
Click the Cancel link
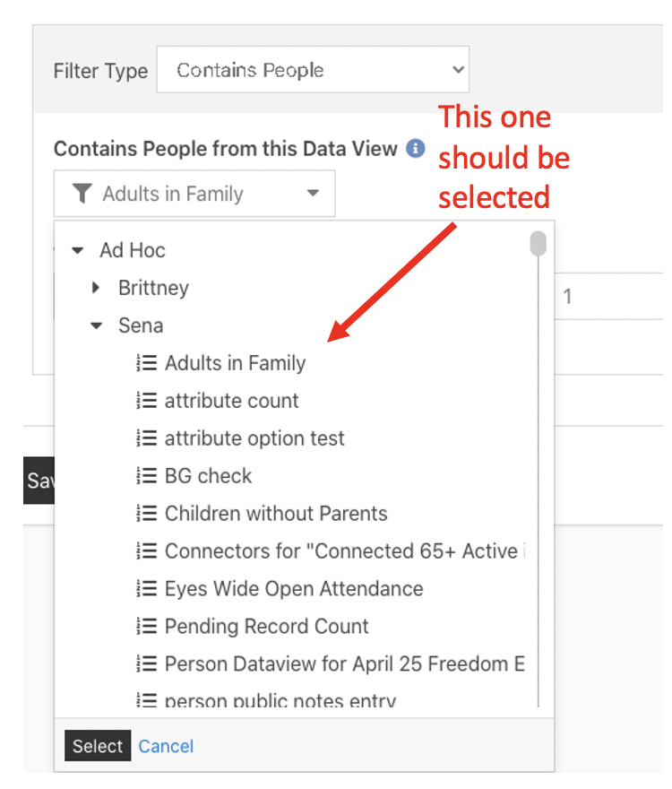click(x=166, y=746)
